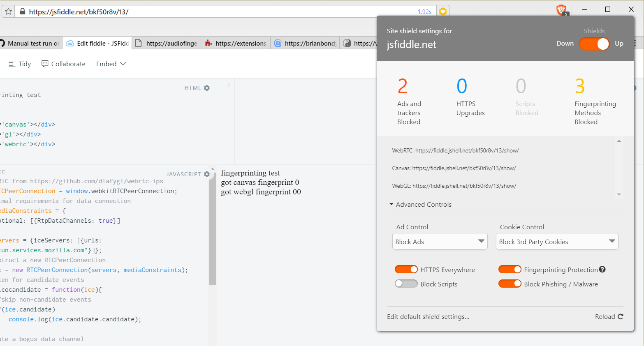Screen dimensions: 644x346
Task: Click the Tidy button
Action: point(20,64)
